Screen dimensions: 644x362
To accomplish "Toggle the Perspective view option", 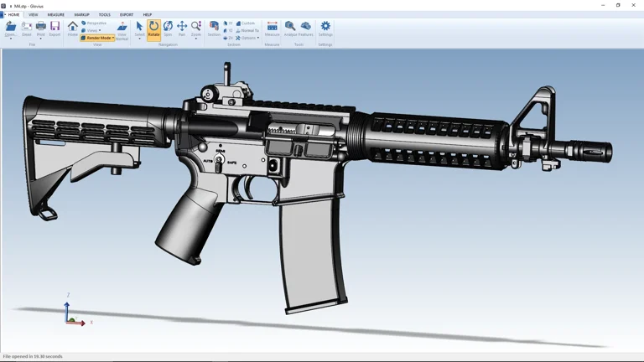I will [96, 23].
